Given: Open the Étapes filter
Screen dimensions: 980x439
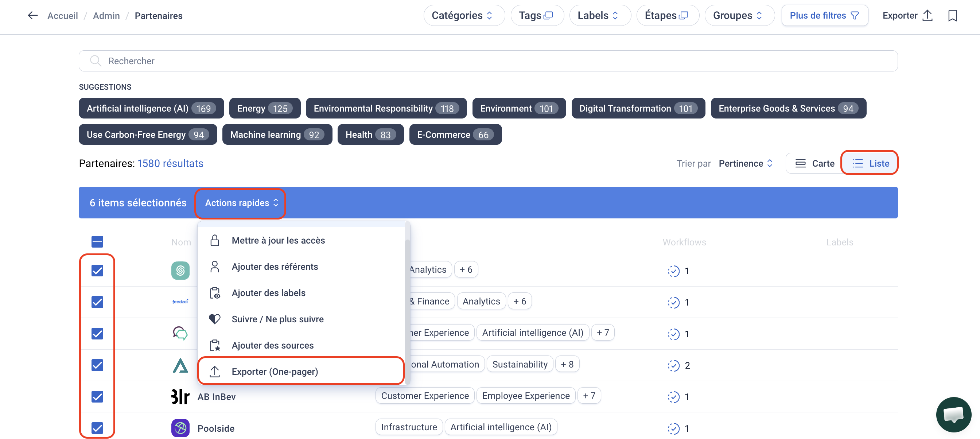Looking at the screenshot, I should pos(667,16).
